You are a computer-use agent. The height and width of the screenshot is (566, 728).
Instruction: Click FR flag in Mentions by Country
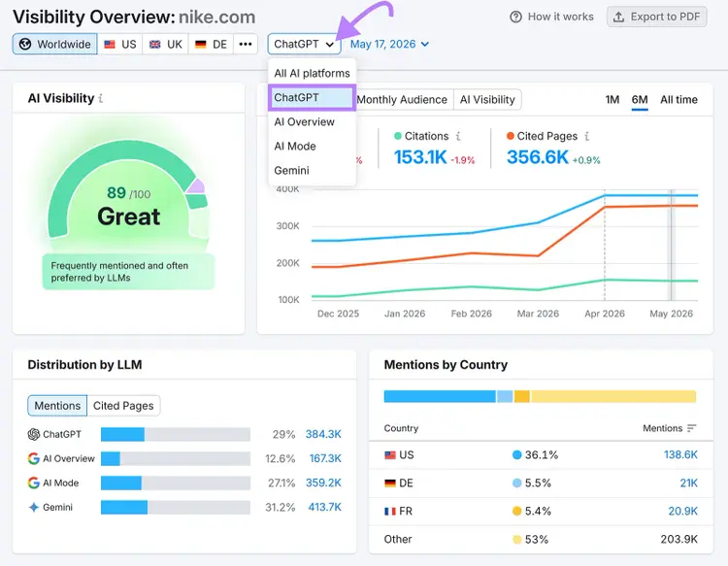pos(390,512)
